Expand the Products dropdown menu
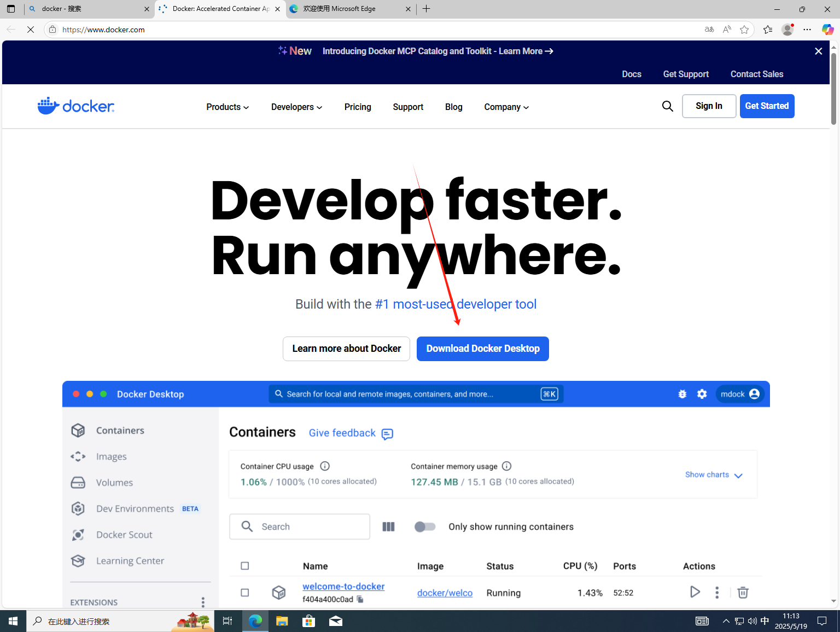The width and height of the screenshot is (840, 632). pos(227,107)
